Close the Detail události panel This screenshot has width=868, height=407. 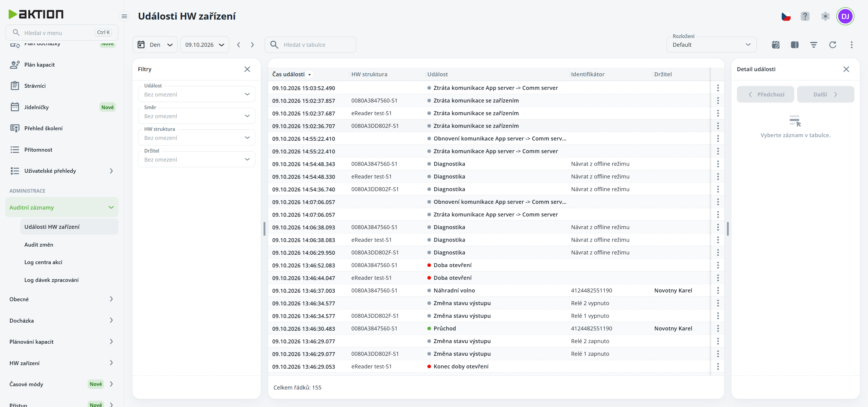[x=846, y=69]
